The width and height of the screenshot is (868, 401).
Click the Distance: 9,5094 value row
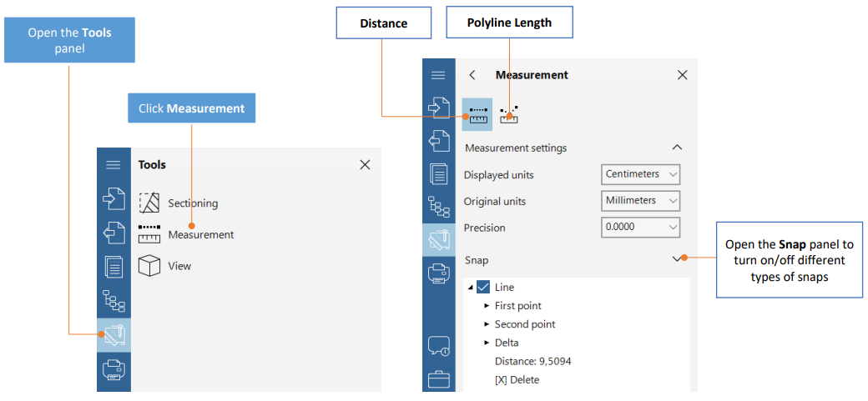533,362
